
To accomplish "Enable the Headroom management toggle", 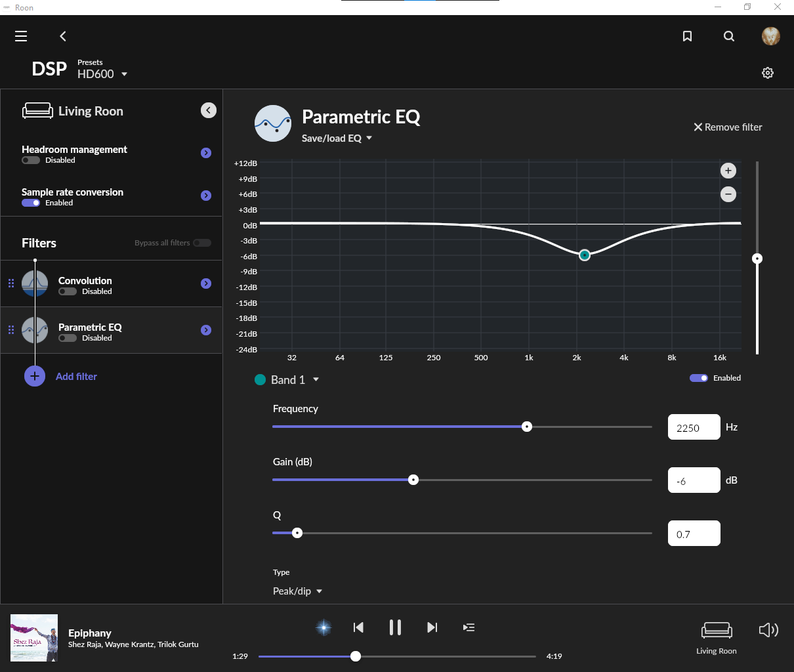I will (x=30, y=160).
